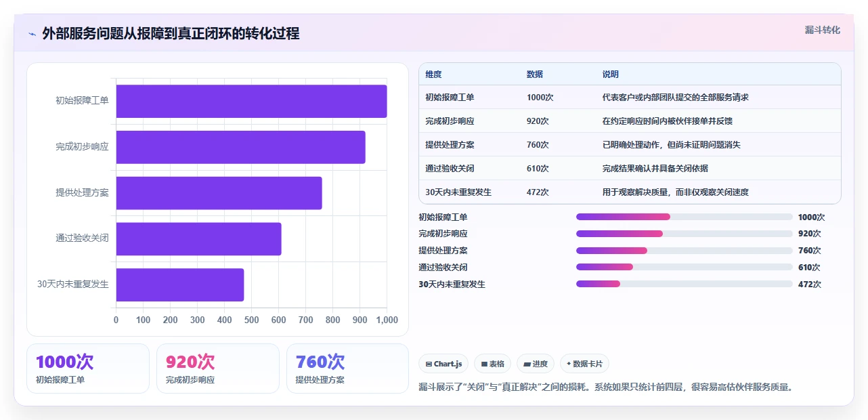Viewport: 868px width, 420px height.
Task: Click the 610次 progress value
Action: [x=809, y=268]
